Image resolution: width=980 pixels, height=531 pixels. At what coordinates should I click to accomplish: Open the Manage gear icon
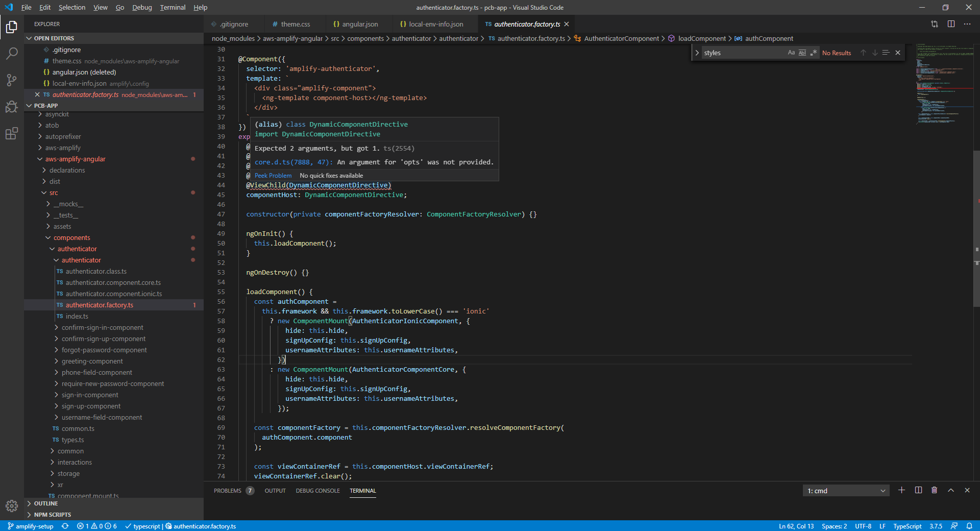(x=12, y=505)
